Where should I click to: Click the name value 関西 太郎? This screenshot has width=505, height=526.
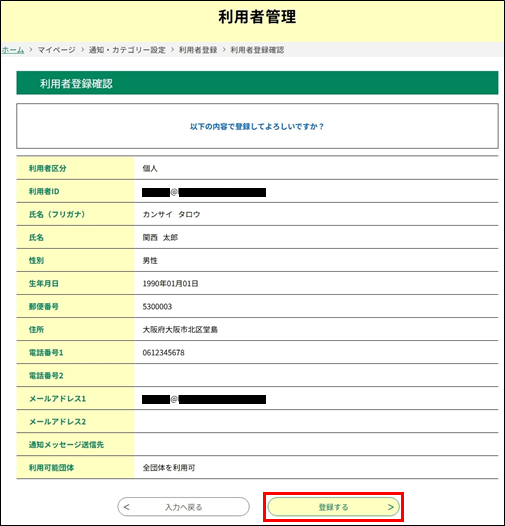160,238
